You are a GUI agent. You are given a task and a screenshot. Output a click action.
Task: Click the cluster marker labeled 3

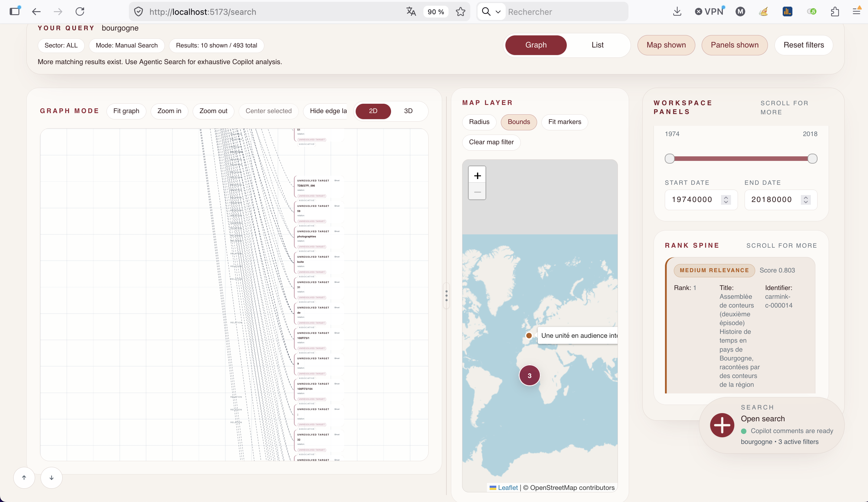pyautogui.click(x=529, y=376)
